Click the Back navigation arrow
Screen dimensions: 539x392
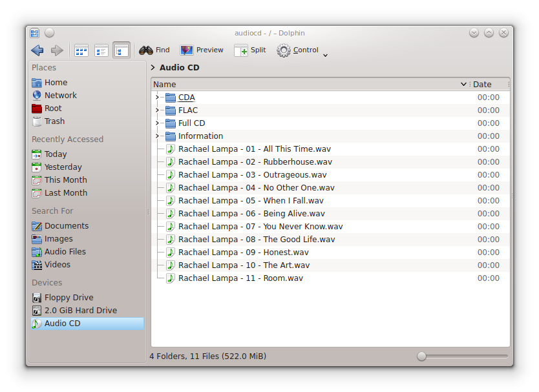tap(37, 50)
